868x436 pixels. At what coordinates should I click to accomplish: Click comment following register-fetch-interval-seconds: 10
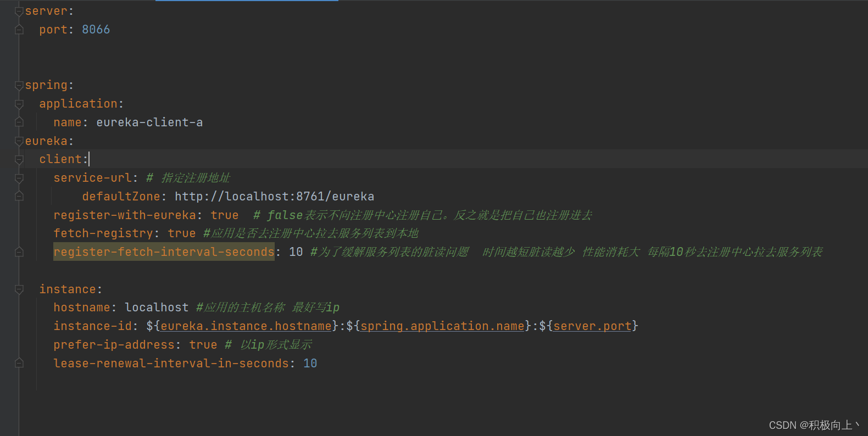(x=566, y=252)
